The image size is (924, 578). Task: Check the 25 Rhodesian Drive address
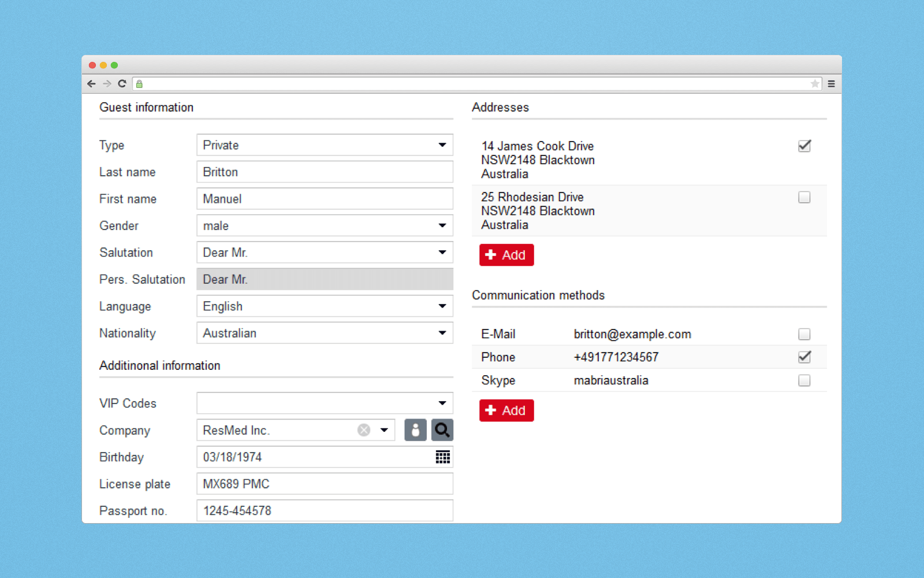click(804, 197)
